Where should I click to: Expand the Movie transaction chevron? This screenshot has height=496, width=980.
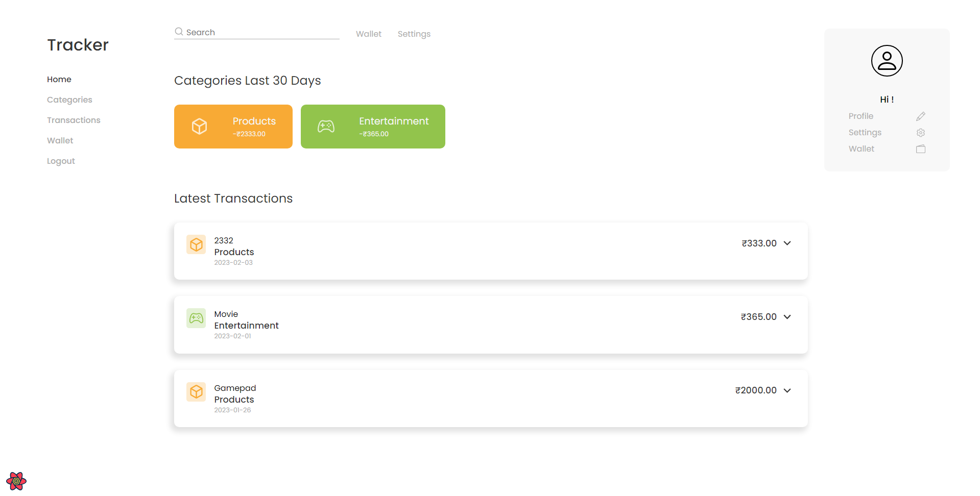click(787, 317)
